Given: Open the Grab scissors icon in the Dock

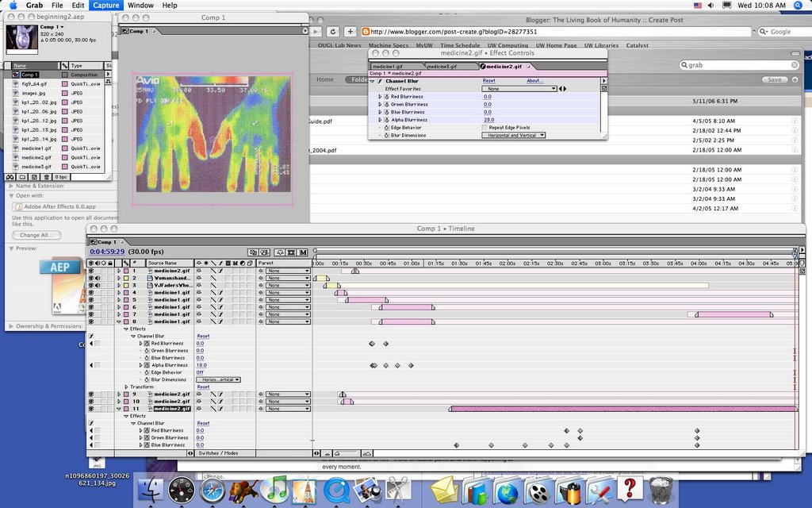Looking at the screenshot, I should click(398, 491).
